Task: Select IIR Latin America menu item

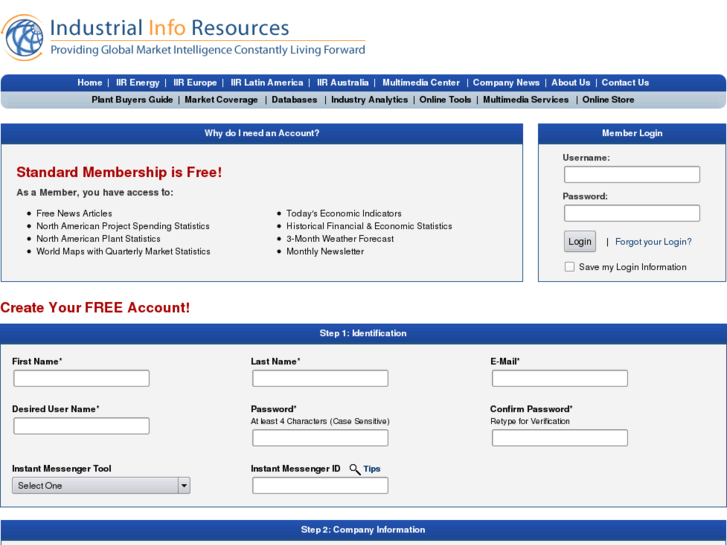Action: point(267,83)
